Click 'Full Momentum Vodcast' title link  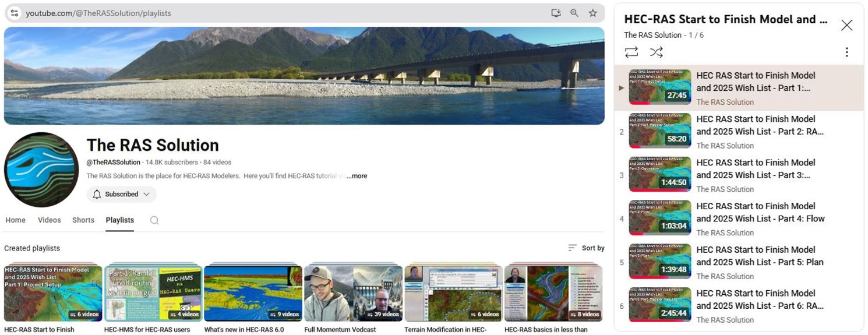(x=340, y=330)
